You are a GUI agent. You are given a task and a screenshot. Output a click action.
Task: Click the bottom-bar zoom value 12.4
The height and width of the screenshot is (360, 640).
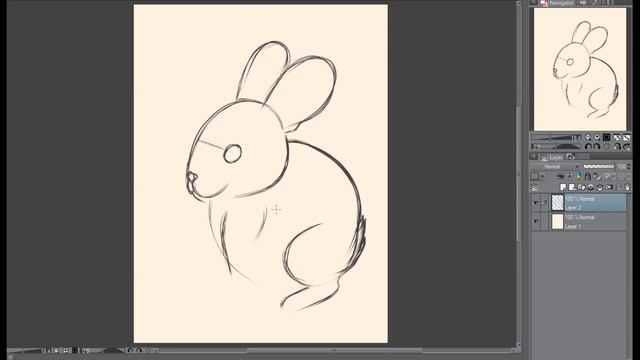46,351
